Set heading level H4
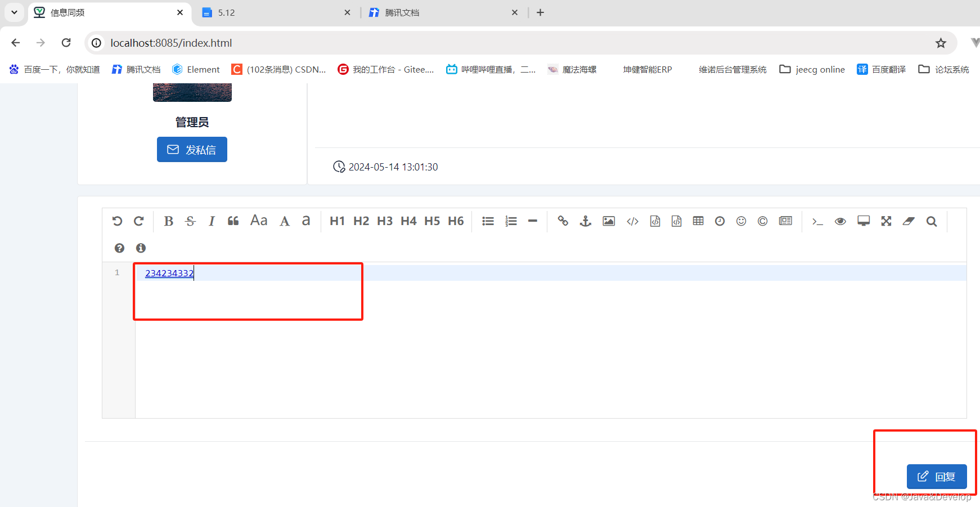 (x=408, y=221)
